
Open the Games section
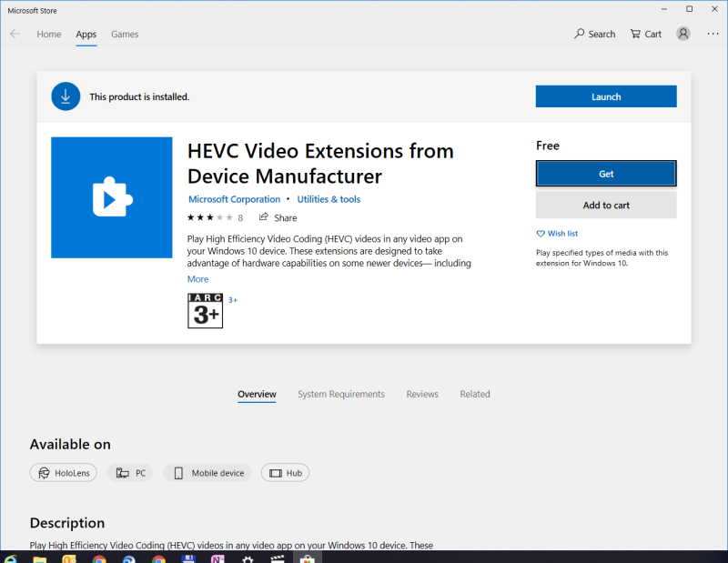[125, 34]
